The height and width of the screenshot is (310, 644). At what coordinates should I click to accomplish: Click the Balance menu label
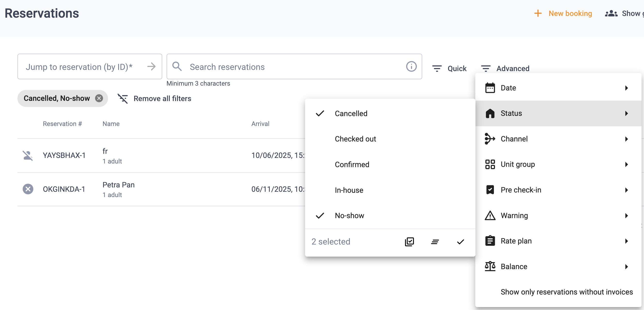point(514,266)
